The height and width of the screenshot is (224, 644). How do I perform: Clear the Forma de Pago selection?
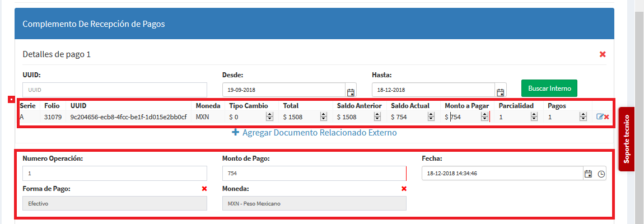tap(204, 189)
